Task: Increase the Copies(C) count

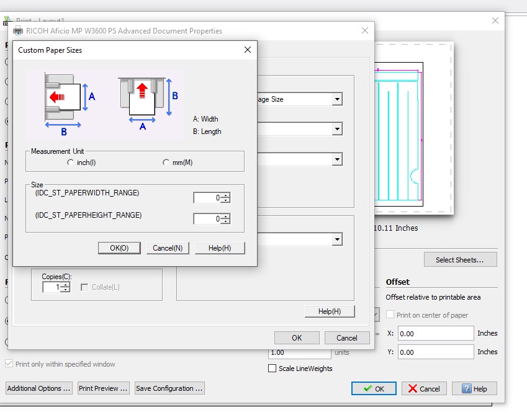Action: pos(66,285)
